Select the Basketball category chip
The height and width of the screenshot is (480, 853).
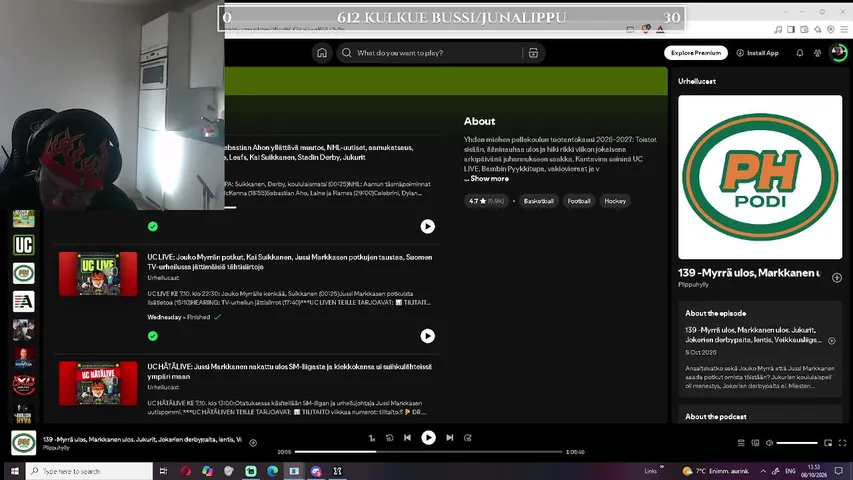pos(539,201)
